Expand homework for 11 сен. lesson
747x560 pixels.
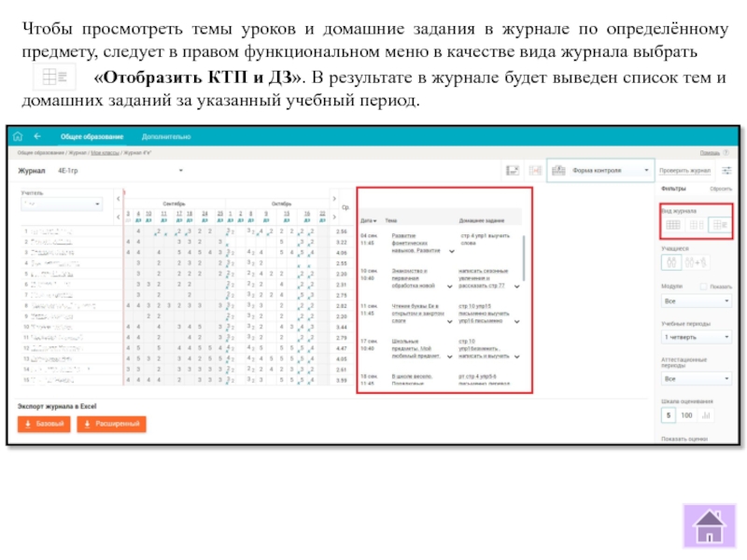517,321
